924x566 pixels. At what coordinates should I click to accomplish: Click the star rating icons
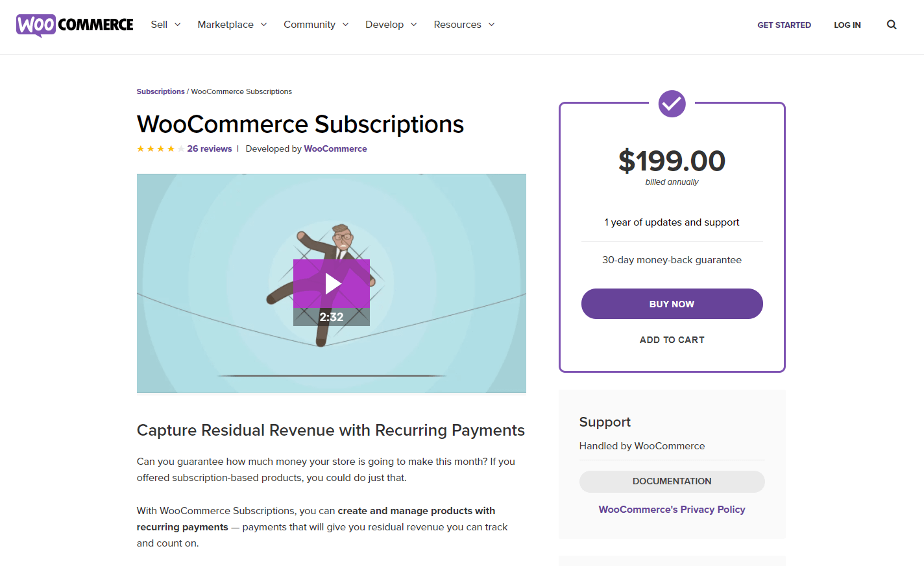160,149
